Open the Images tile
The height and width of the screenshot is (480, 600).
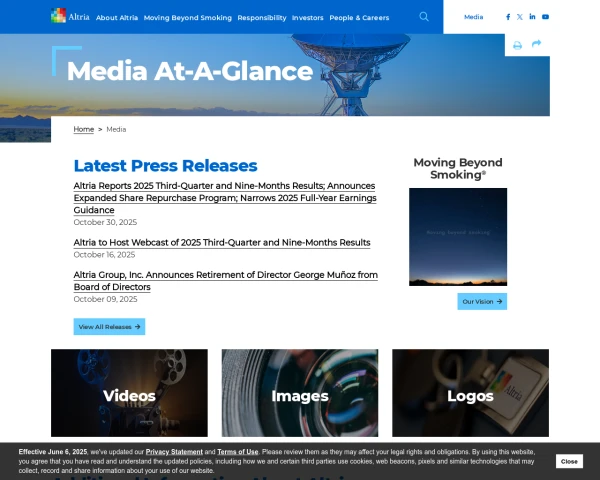(x=300, y=393)
